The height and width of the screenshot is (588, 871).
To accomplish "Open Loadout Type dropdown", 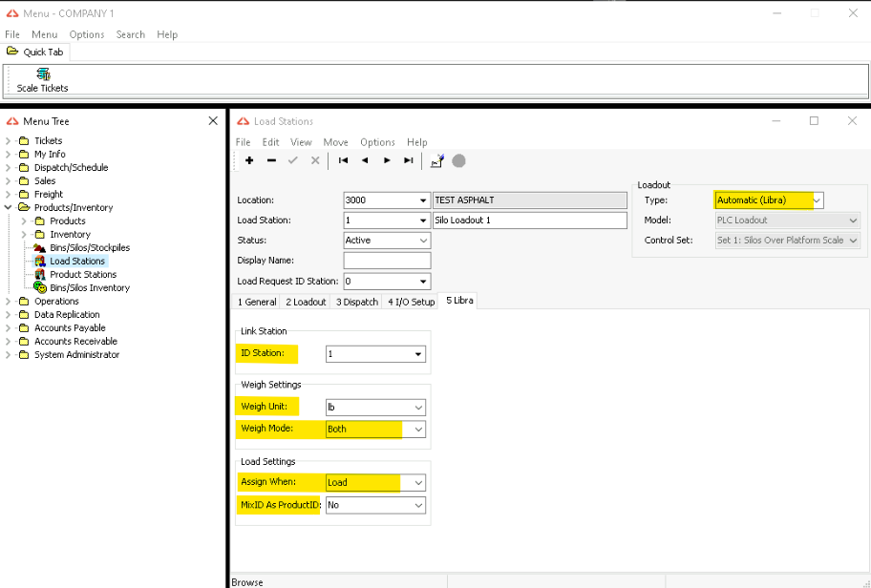I will (818, 199).
